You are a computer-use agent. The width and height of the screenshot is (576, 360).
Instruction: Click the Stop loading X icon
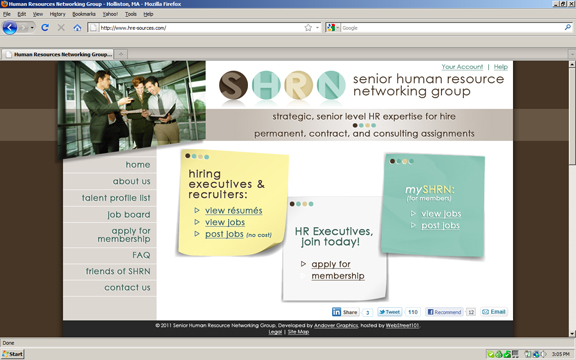point(61,28)
